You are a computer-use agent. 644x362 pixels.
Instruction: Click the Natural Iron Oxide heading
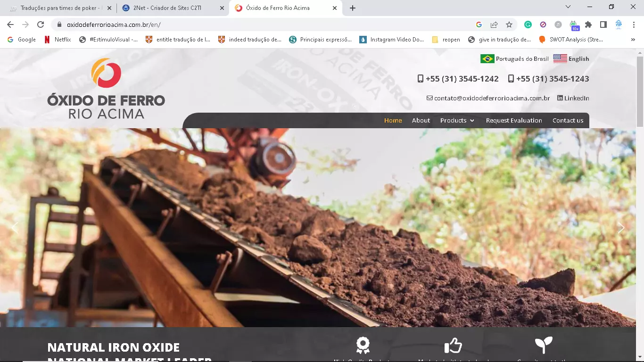[114, 347]
